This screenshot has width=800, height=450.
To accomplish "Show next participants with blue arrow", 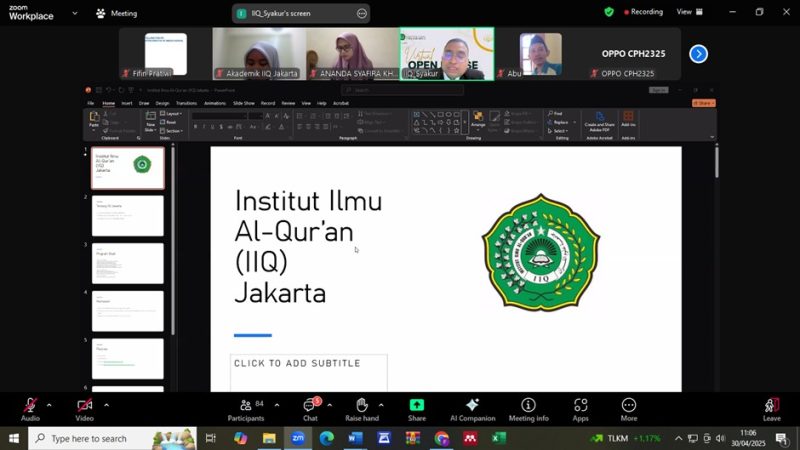I will [698, 54].
